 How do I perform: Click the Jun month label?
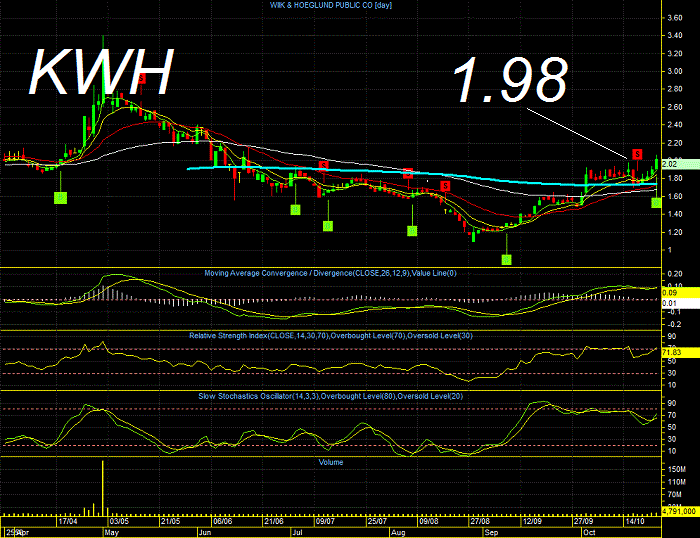[x=205, y=533]
